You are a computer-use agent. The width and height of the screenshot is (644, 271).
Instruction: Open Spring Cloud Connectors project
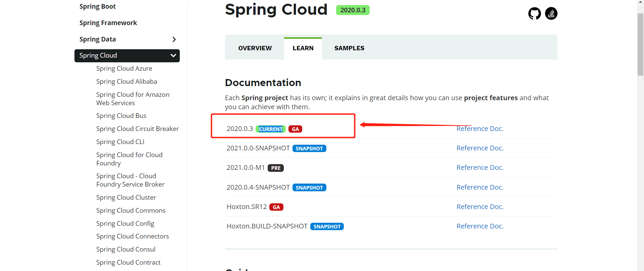[132, 236]
